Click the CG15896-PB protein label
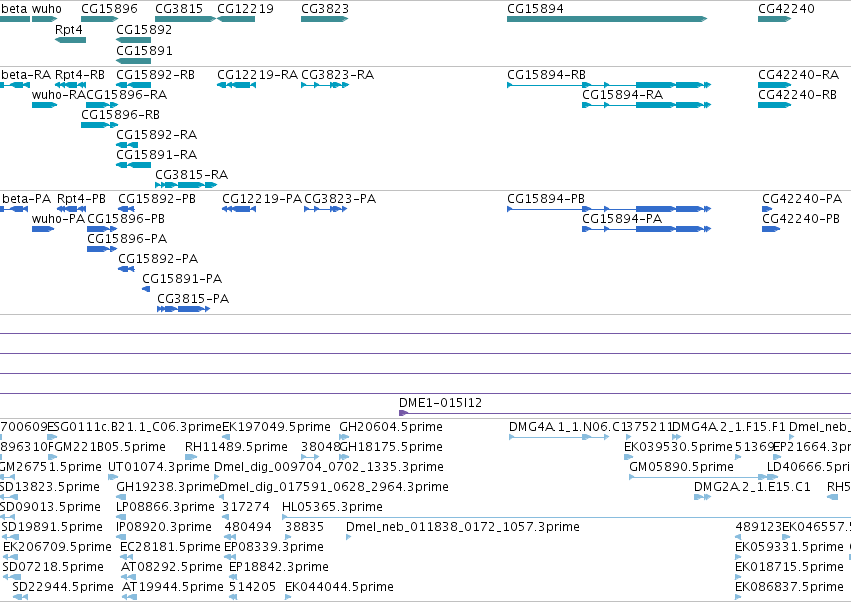 [126, 219]
